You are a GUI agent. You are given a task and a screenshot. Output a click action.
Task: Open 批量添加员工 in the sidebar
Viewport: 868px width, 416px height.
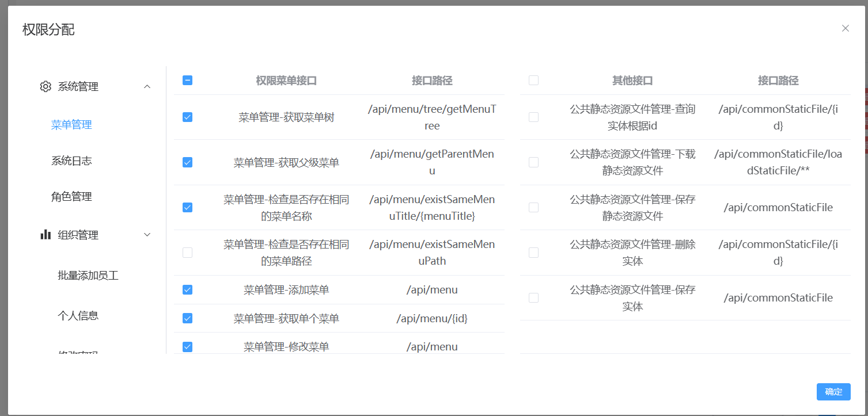[x=88, y=276]
